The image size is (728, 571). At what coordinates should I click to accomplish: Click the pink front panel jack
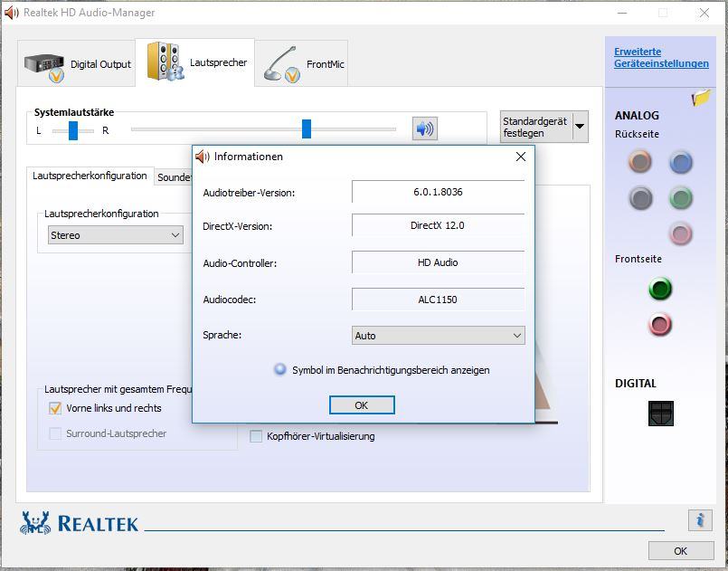pos(660,324)
